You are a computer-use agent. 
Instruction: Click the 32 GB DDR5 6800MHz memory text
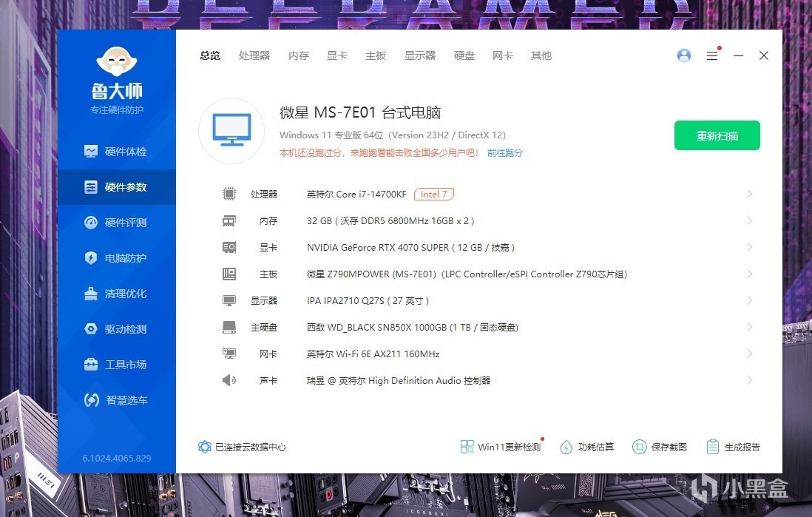click(x=390, y=220)
